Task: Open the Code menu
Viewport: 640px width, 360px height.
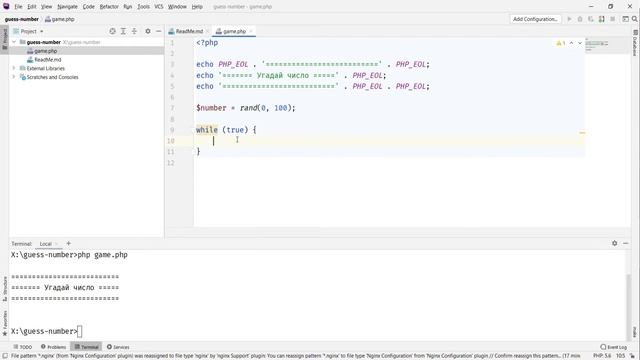Action: (89, 7)
